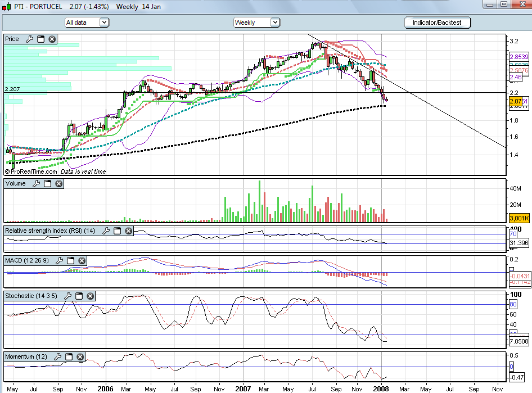Image resolution: width=532 pixels, height=393 pixels.
Task: Click the window title PTI - PORTUCEL
Action: pyautogui.click(x=38, y=6)
